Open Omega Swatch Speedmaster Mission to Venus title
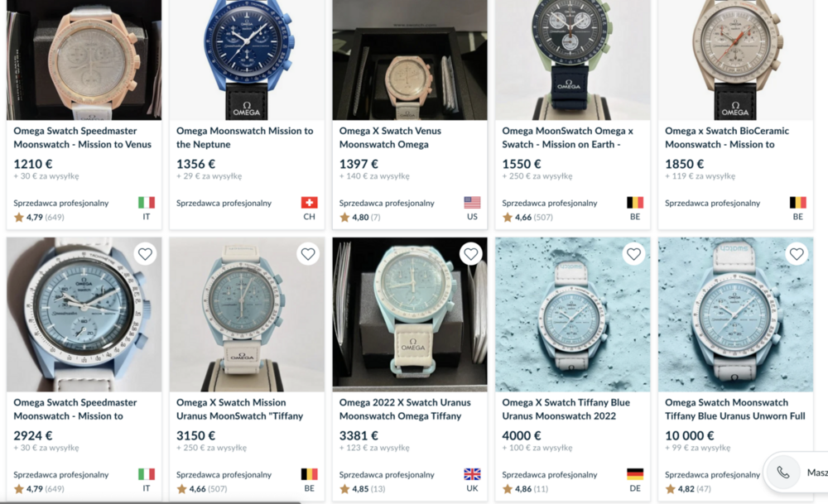The image size is (828, 504). 82,137
